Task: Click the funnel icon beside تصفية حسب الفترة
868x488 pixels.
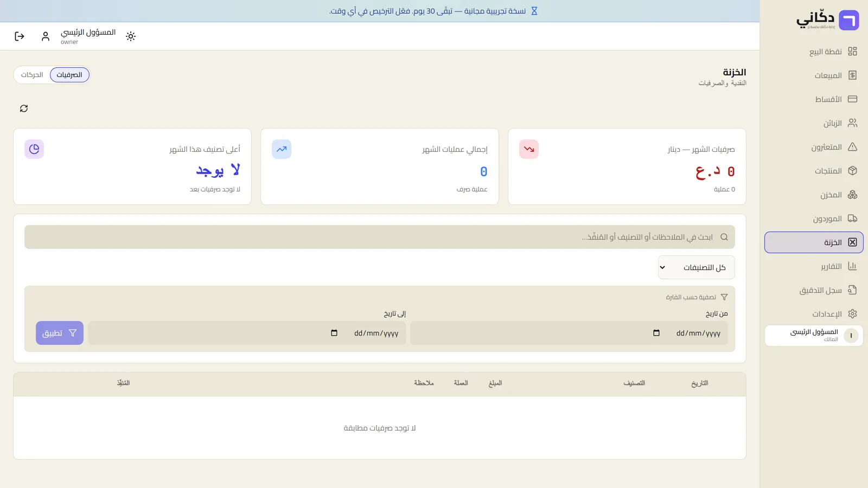Action: tap(724, 297)
